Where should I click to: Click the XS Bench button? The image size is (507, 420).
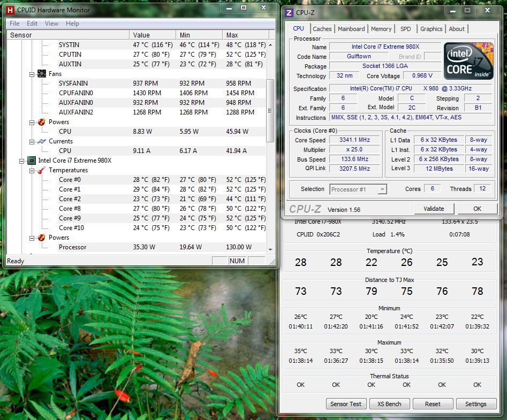(389, 404)
